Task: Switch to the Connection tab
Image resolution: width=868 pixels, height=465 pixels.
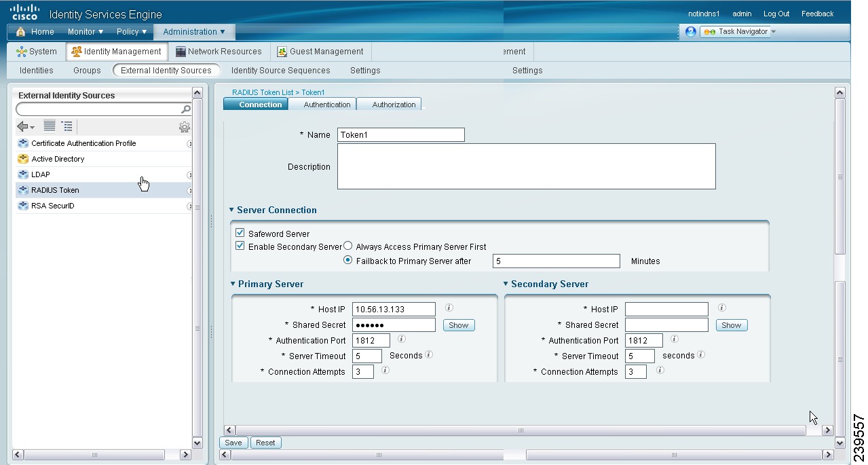Action: [256, 105]
